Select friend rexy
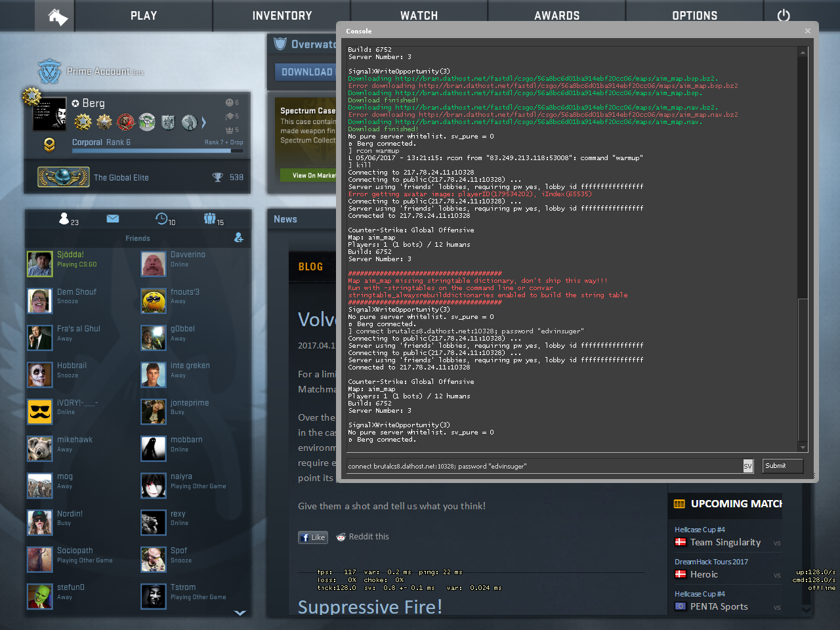This screenshot has width=840, height=630. pyautogui.click(x=194, y=522)
